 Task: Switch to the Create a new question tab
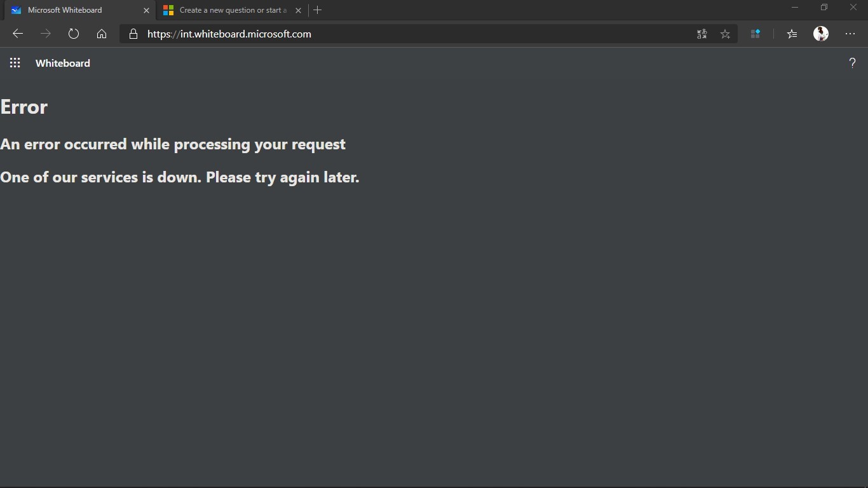coord(233,10)
